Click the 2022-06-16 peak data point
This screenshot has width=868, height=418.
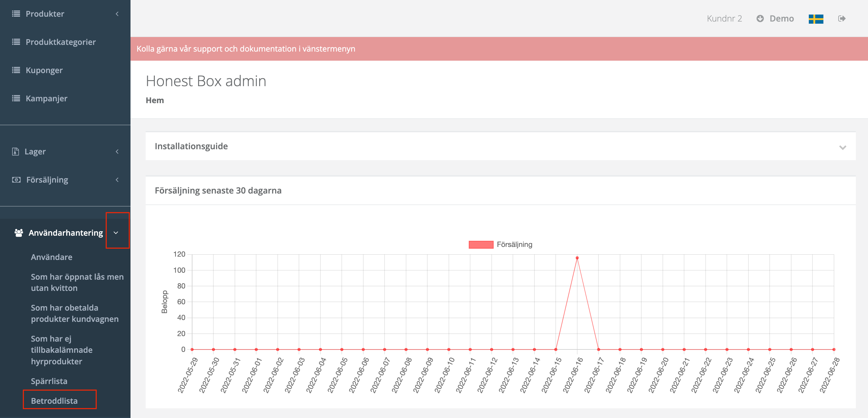click(577, 258)
